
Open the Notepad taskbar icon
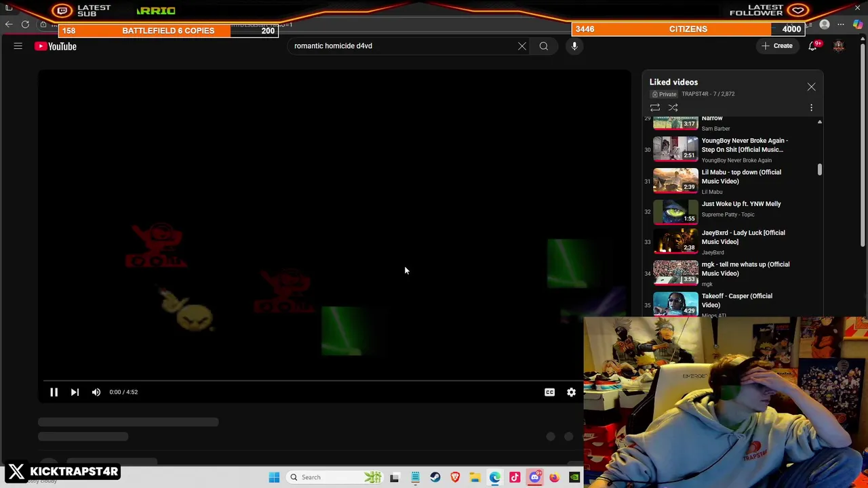(415, 477)
